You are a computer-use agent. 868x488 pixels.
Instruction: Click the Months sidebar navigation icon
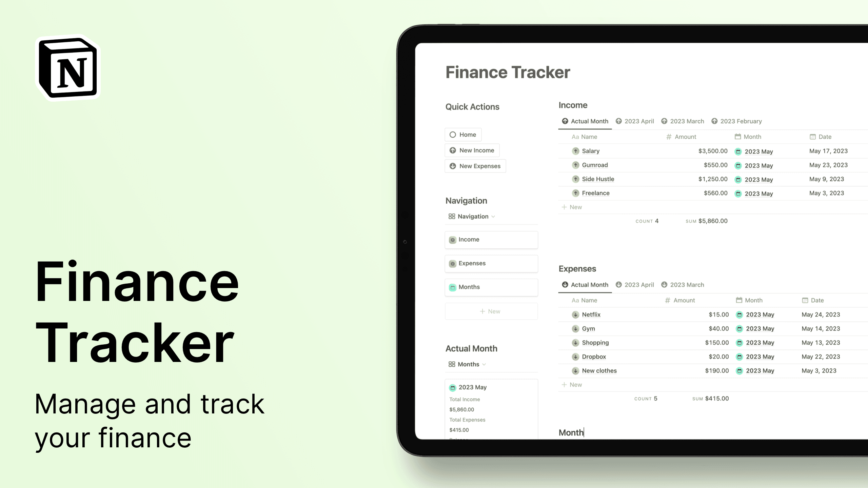(453, 287)
